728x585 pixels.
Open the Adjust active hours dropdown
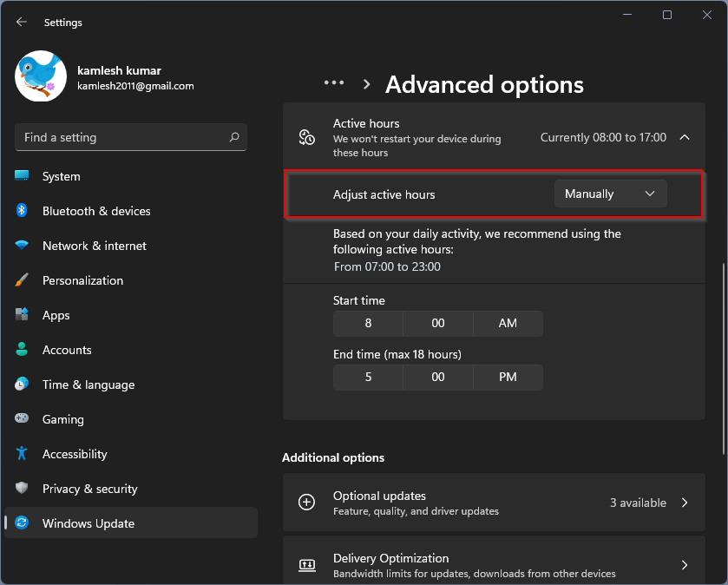(610, 194)
